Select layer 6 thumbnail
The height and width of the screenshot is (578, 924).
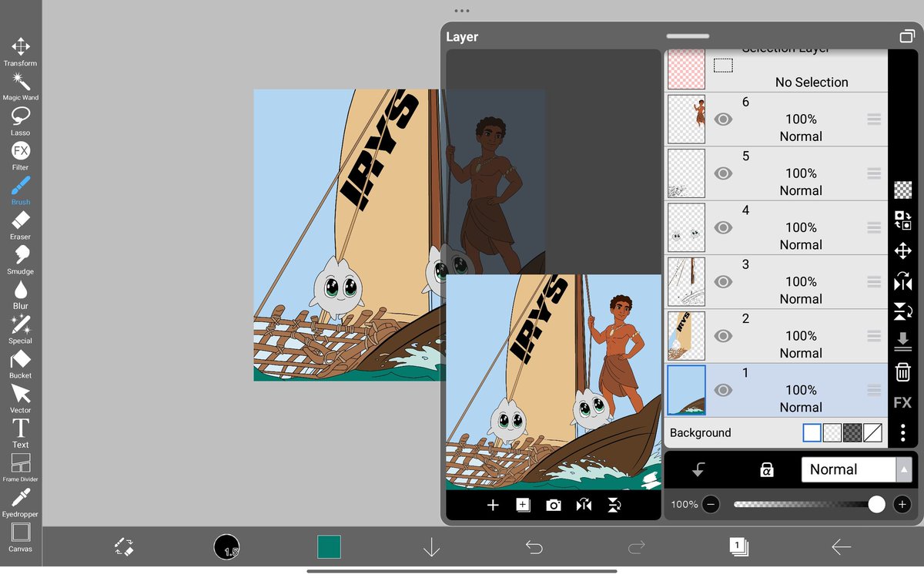686,119
